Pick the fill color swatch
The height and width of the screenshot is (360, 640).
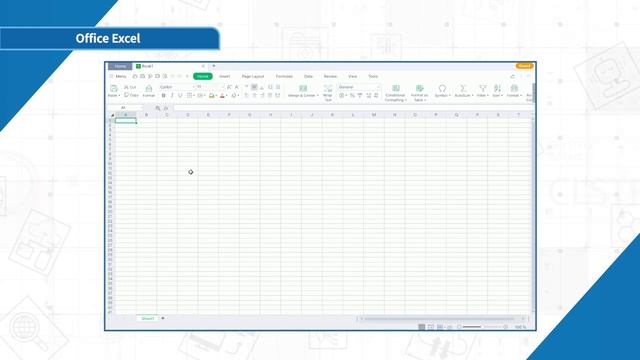(x=211, y=96)
